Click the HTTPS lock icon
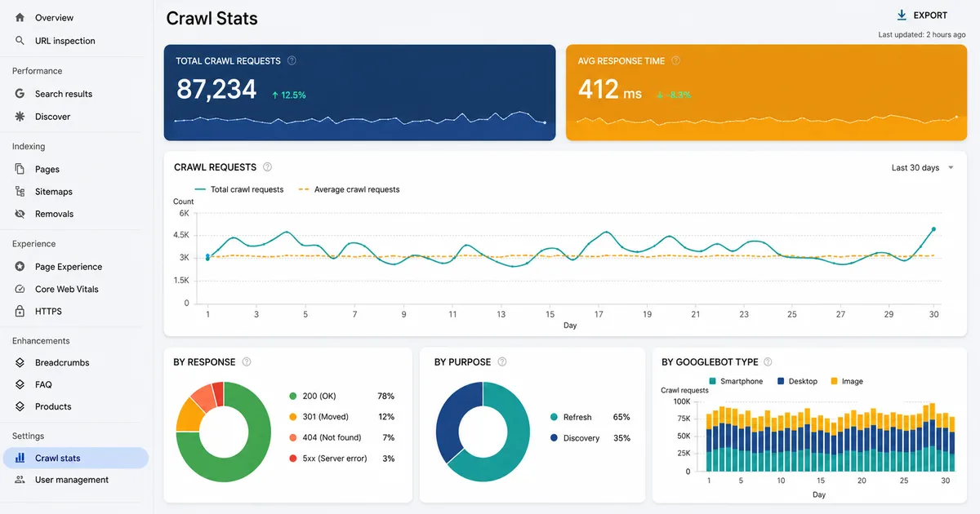Viewport: 980px width, 514px height. click(20, 311)
